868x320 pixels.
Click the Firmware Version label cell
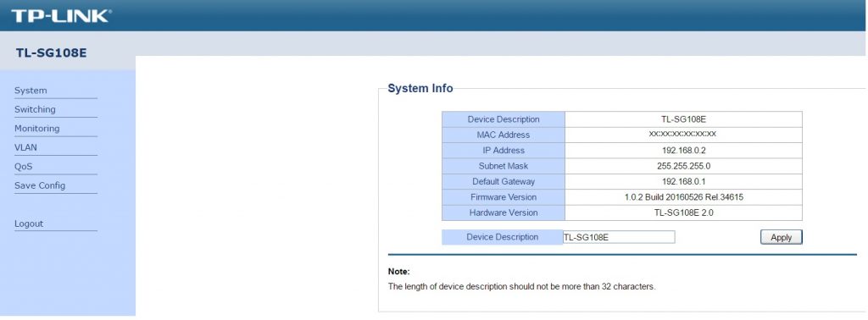[504, 197]
